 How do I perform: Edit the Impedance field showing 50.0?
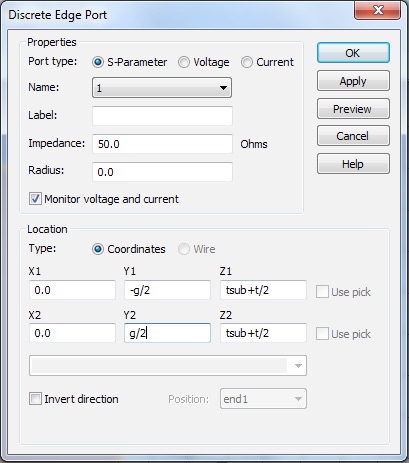point(162,144)
